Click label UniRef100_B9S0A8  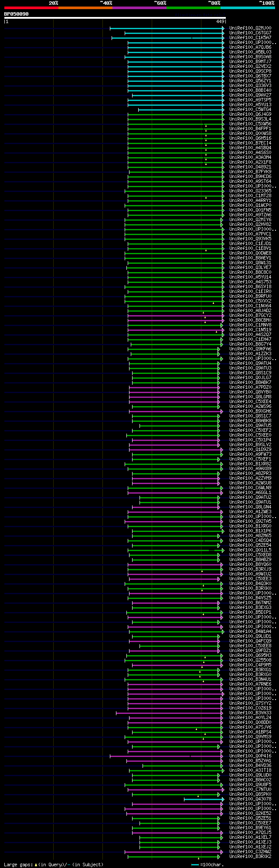[x=250, y=57]
